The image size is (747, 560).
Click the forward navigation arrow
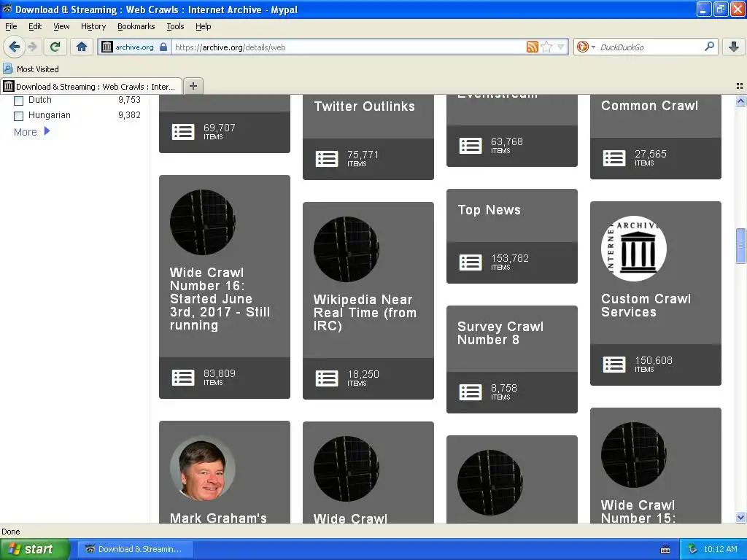click(x=32, y=47)
